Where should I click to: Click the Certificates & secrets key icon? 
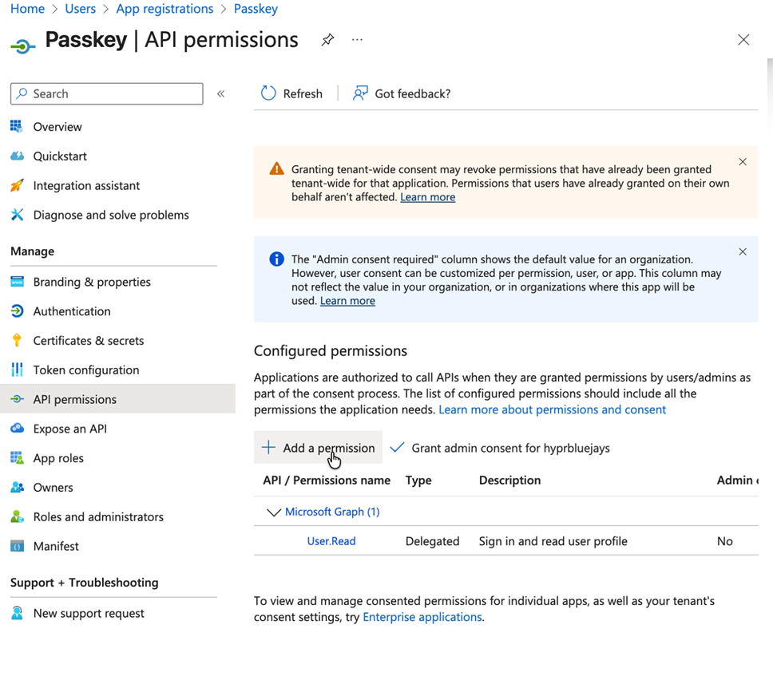click(17, 341)
